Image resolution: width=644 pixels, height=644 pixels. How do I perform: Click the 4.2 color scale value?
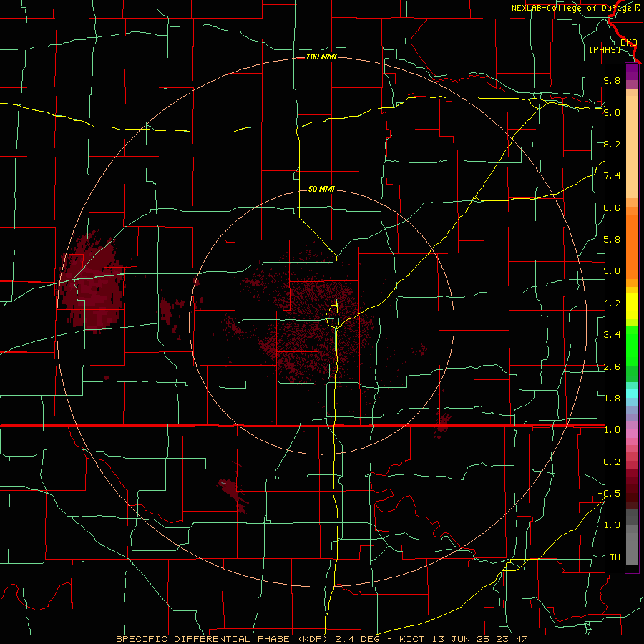[x=612, y=303]
